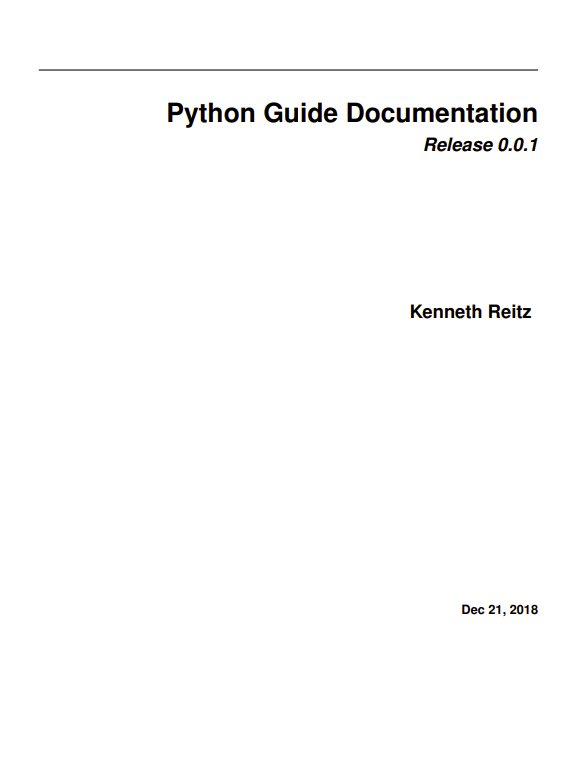The width and height of the screenshot is (580, 767).
Task: Click the day number 21 in date
Action: (x=495, y=609)
